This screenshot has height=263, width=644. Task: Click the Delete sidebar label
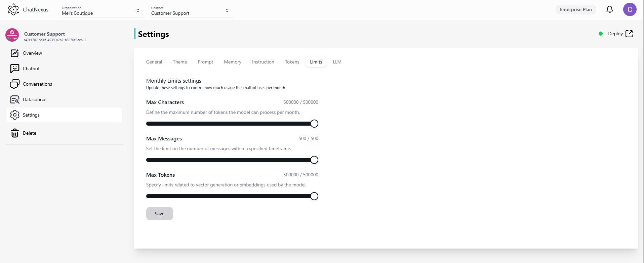coord(30,133)
